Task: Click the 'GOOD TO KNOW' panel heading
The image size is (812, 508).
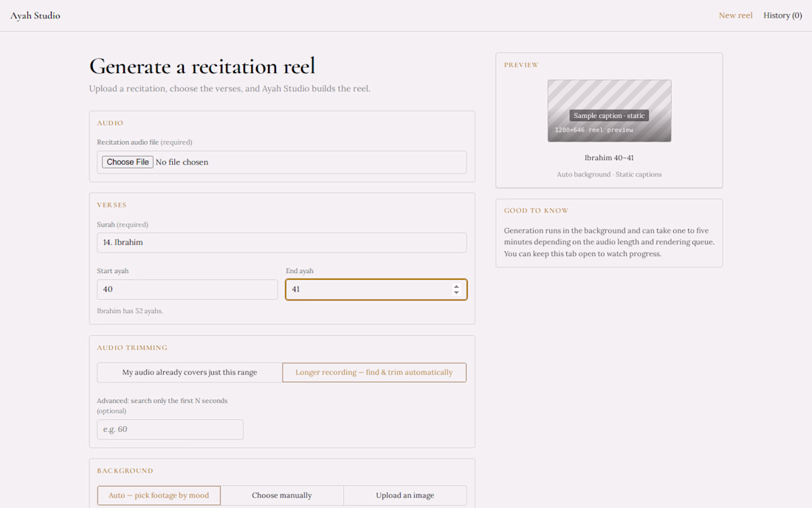Action: point(536,210)
